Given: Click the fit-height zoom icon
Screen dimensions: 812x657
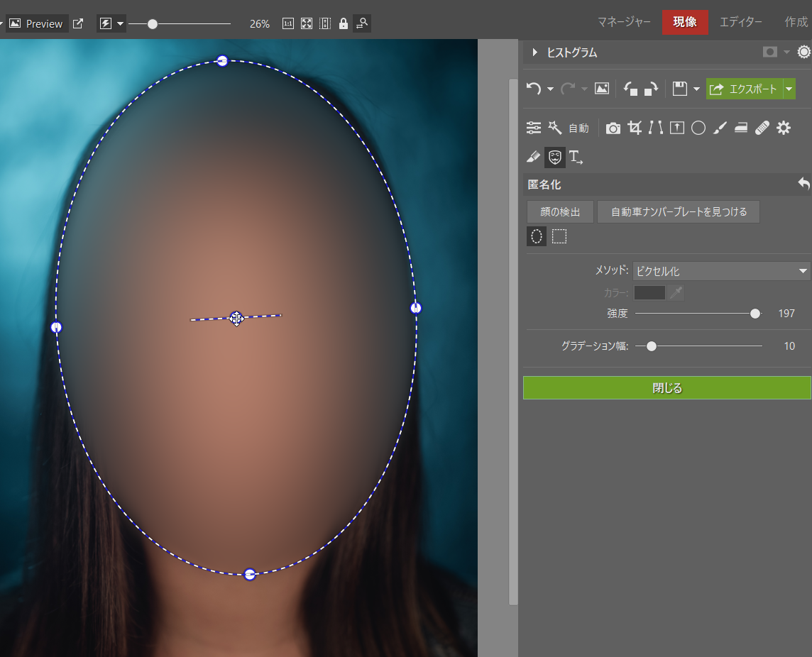Looking at the screenshot, I should [325, 23].
